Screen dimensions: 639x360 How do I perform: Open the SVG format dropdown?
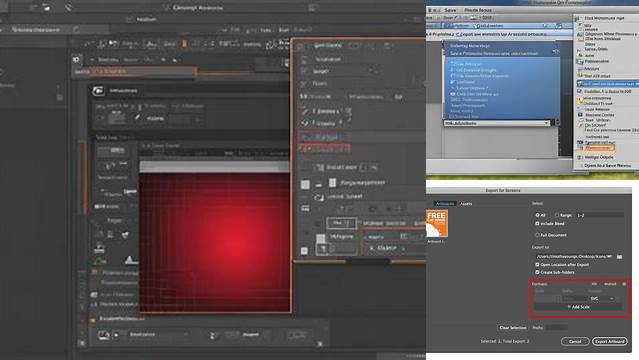click(602, 299)
